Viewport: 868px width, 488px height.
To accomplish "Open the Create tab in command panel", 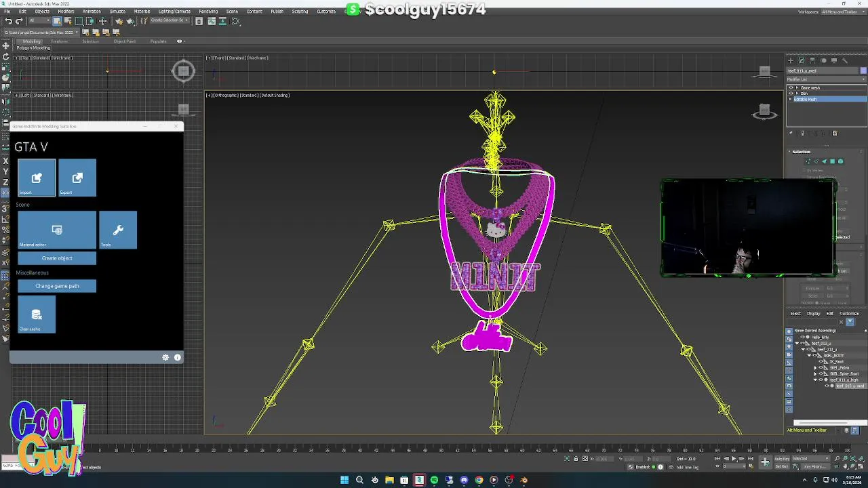I will coord(791,60).
